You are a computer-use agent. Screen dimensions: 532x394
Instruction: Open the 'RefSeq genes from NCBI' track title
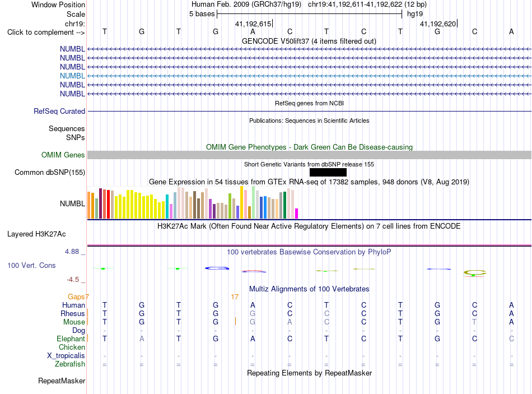[x=309, y=103]
